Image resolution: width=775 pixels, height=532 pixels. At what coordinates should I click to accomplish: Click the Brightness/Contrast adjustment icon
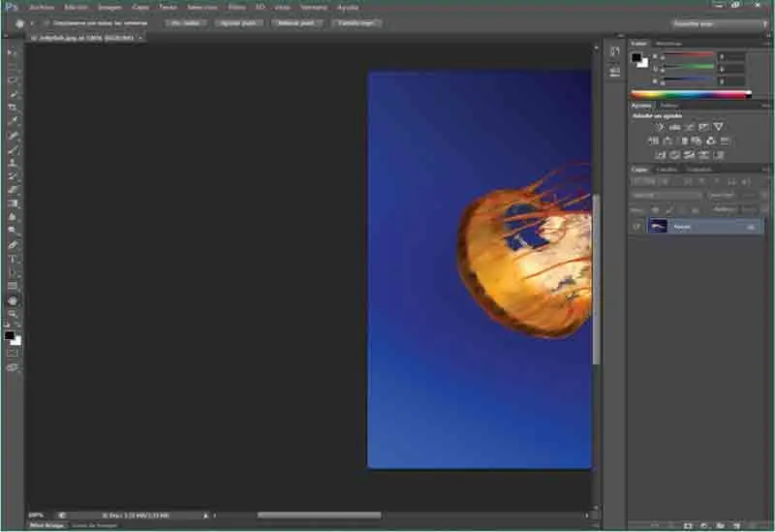[660, 127]
